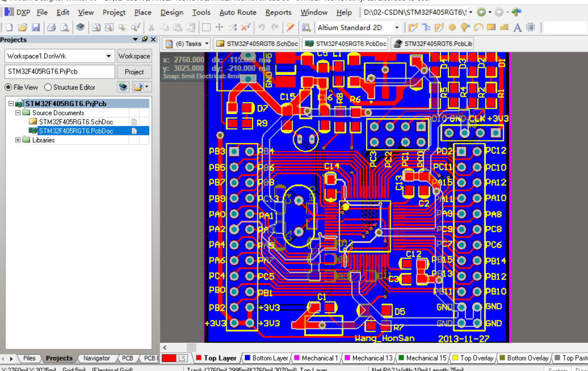This screenshot has width=588, height=371.
Task: Collapse the Source Documents folder
Action: pyautogui.click(x=18, y=113)
